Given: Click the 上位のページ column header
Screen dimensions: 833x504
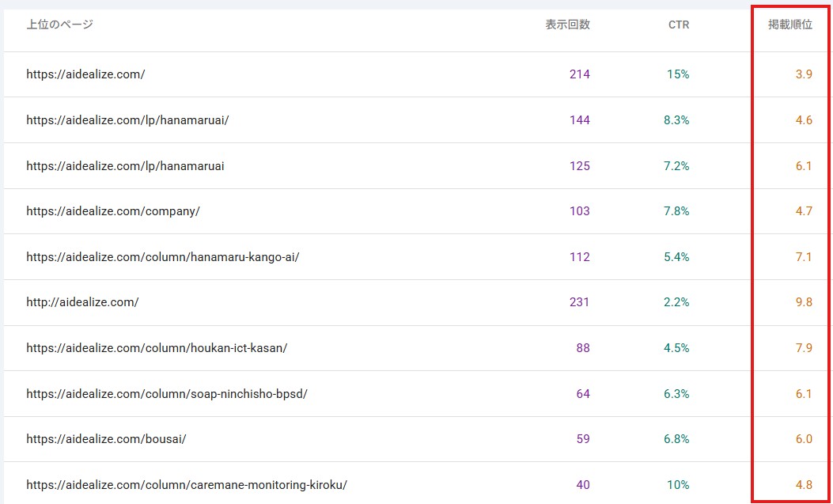Looking at the screenshot, I should (x=60, y=25).
